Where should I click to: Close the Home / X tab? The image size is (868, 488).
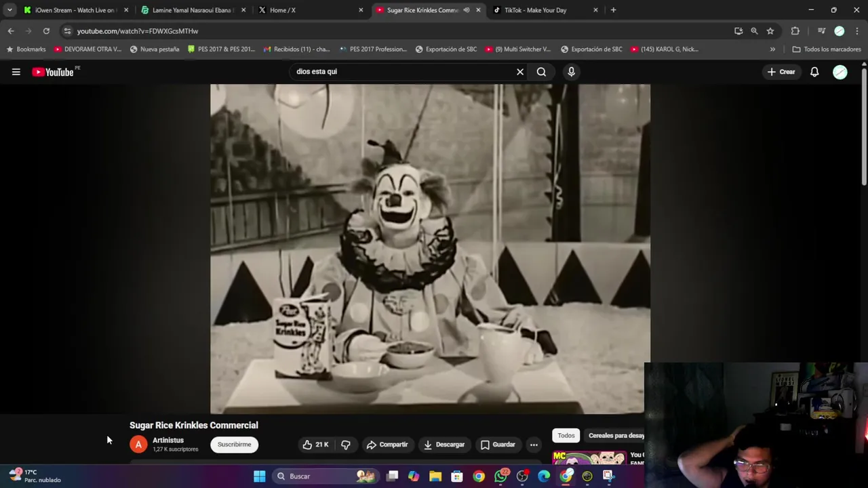tap(361, 10)
